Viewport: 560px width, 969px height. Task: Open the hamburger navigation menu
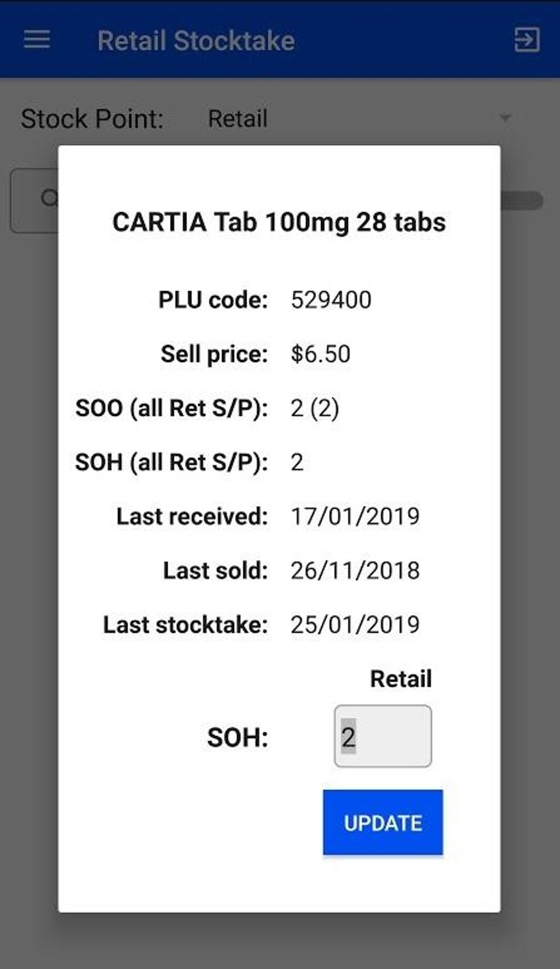point(37,40)
